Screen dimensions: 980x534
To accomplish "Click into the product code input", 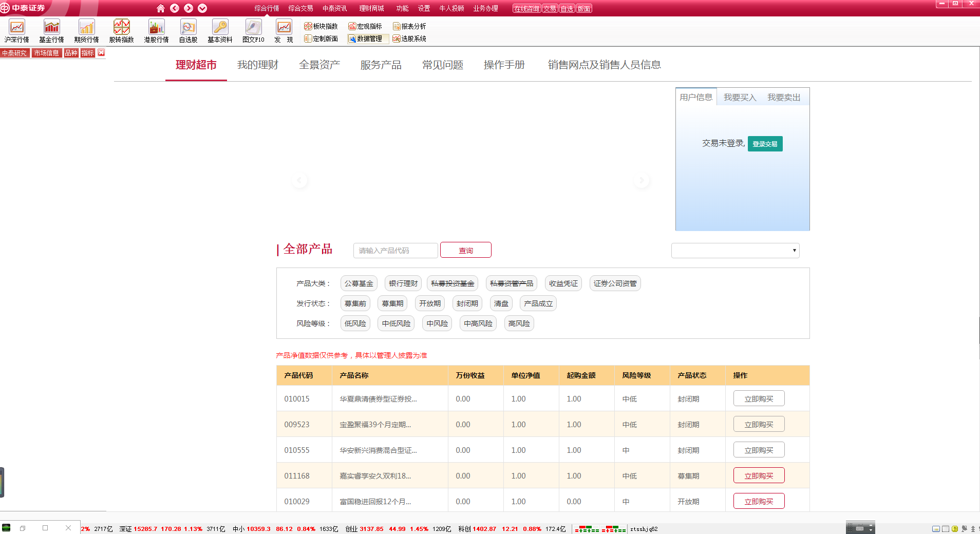I will (395, 251).
